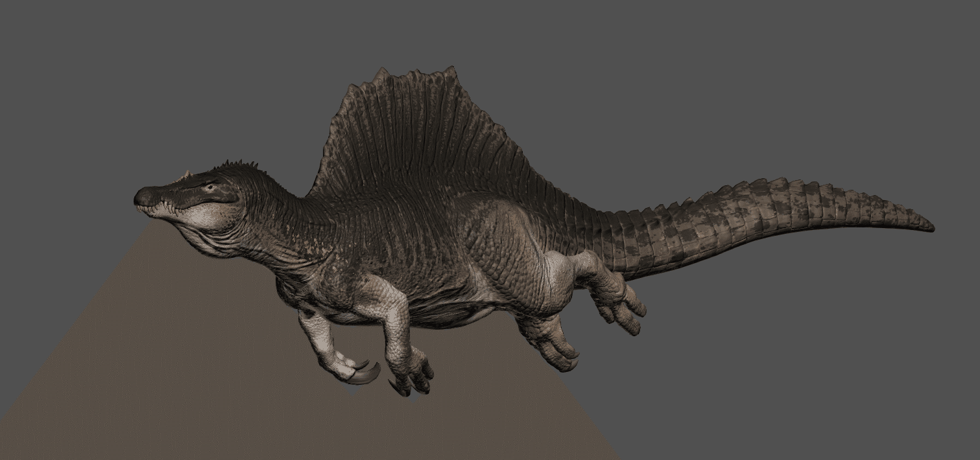Click the near front foot's clawed toes
The height and width of the screenshot is (460, 980).
click(412, 380)
